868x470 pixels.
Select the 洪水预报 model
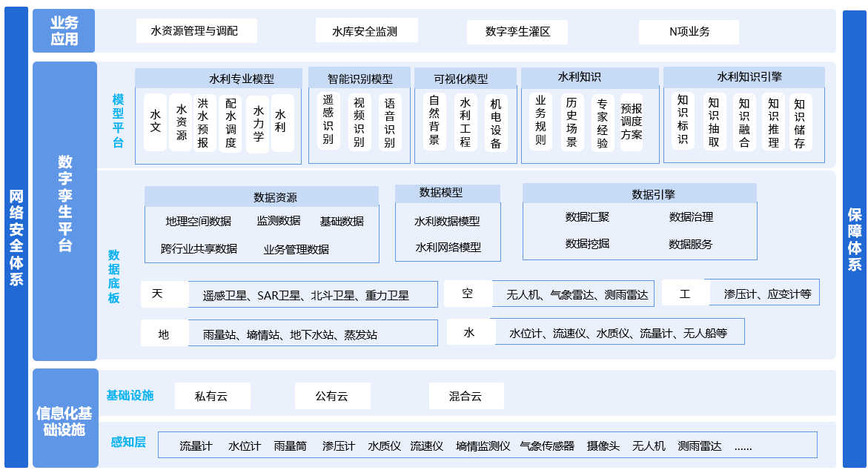tap(205, 124)
